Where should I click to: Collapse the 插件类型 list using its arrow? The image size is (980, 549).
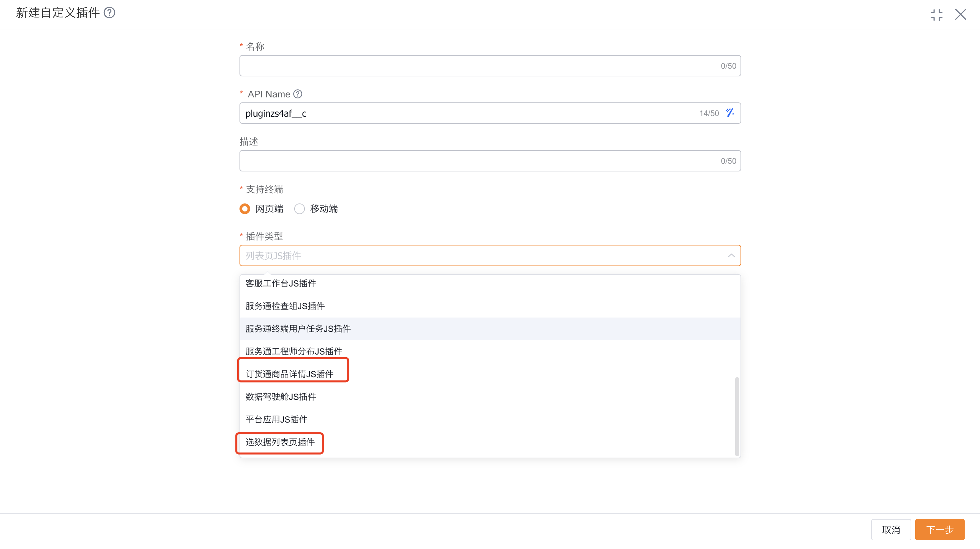731,256
